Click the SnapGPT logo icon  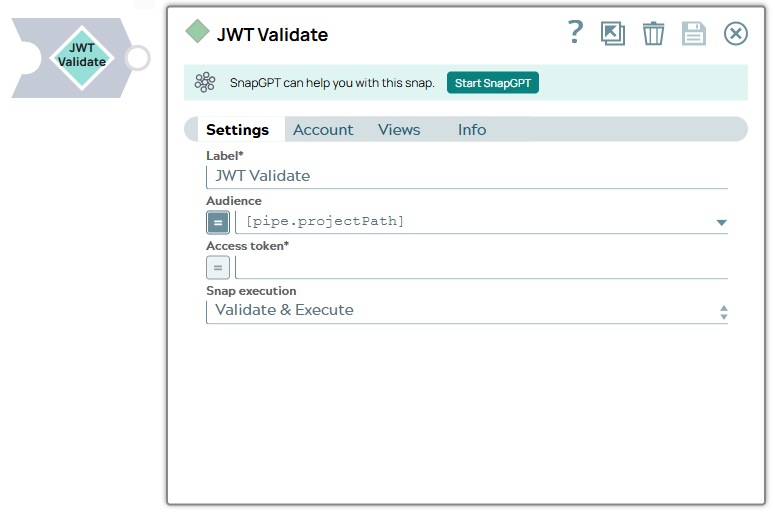[x=205, y=83]
